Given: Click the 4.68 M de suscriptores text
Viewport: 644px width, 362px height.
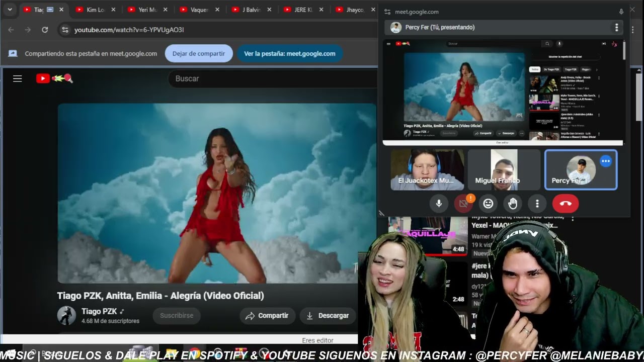Looking at the screenshot, I should point(110,321).
